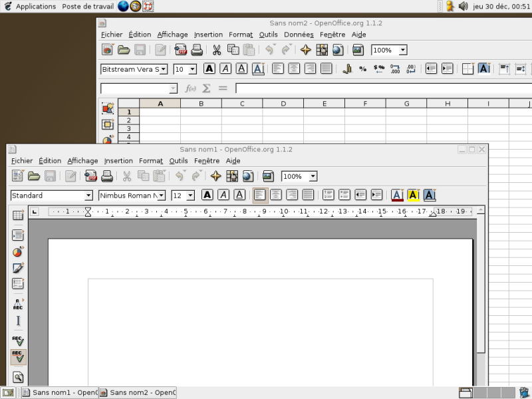This screenshot has width=532, height=399.
Task: Toggle left alignment in the Writer window
Action: (x=260, y=195)
